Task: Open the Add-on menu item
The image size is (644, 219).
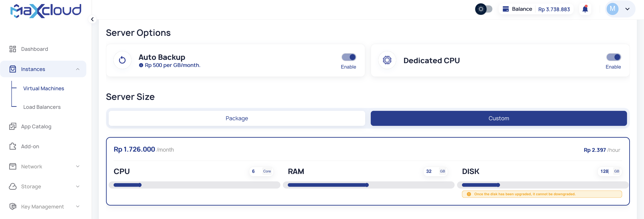Action: pyautogui.click(x=43, y=146)
